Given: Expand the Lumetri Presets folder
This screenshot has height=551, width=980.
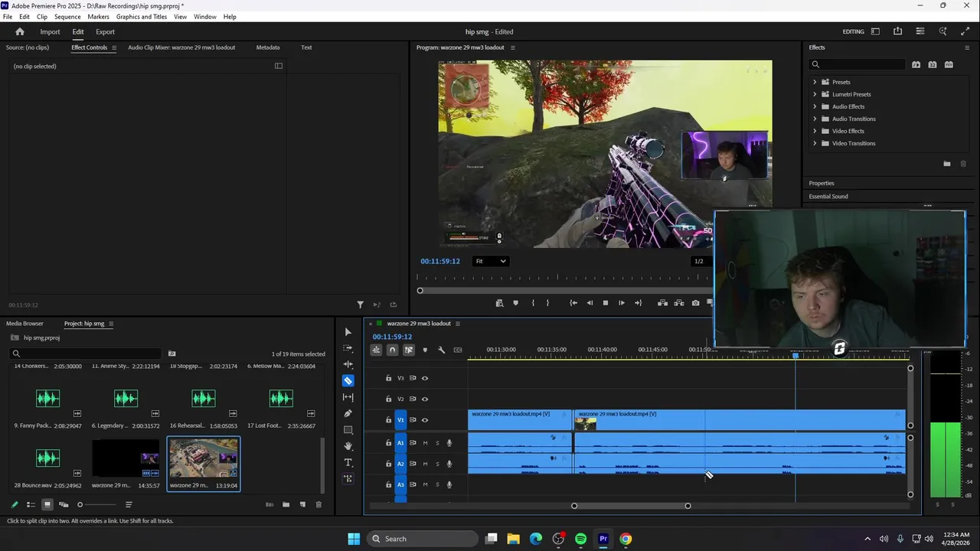Looking at the screenshot, I should [815, 94].
